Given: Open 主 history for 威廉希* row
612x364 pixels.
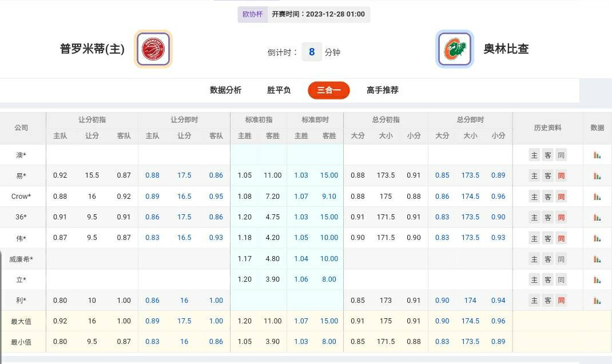Looking at the screenshot, I should [x=534, y=259].
